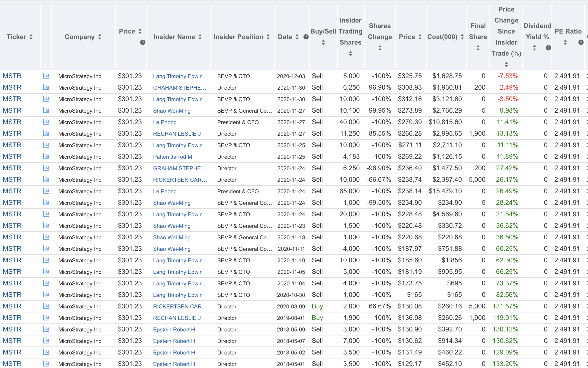Open chart icon in GRAHAM STEPHE 2020-11-30 row
Image resolution: width=588 pixels, height=368 pixels.
tap(46, 87)
